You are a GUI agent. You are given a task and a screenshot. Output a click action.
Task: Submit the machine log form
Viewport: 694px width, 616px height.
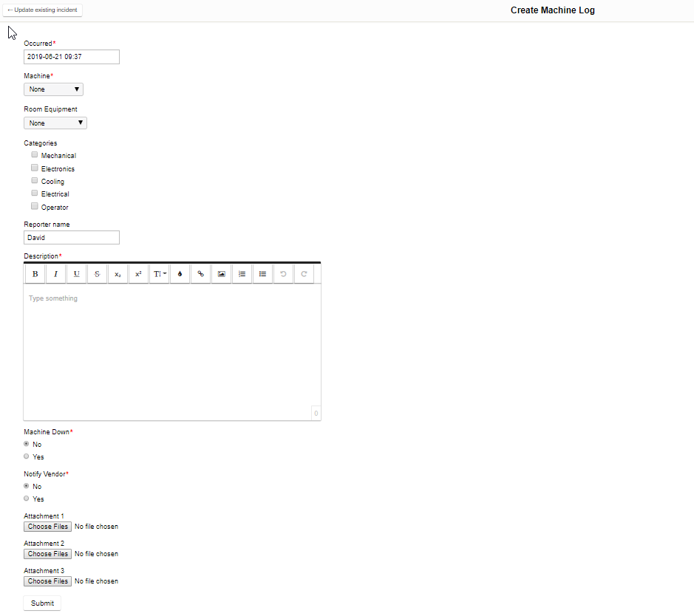coord(42,603)
